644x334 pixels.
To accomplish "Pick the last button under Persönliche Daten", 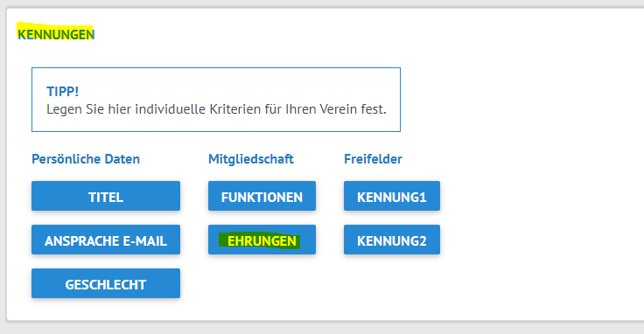I will [x=106, y=283].
